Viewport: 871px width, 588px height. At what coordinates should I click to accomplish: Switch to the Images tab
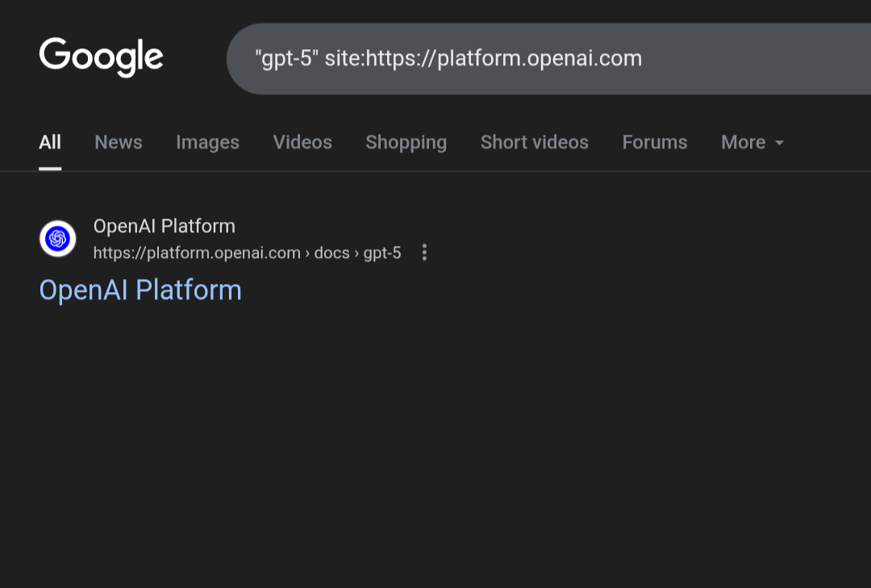coord(207,143)
